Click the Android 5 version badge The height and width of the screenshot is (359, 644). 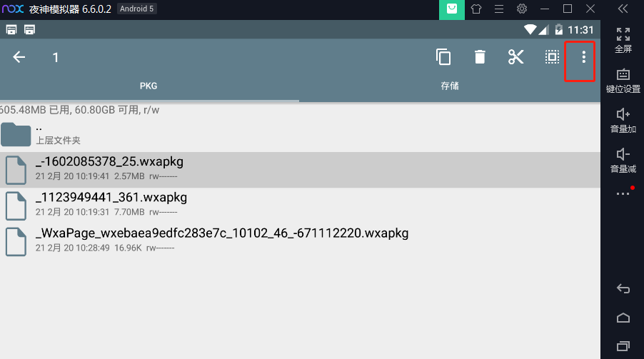tap(137, 9)
